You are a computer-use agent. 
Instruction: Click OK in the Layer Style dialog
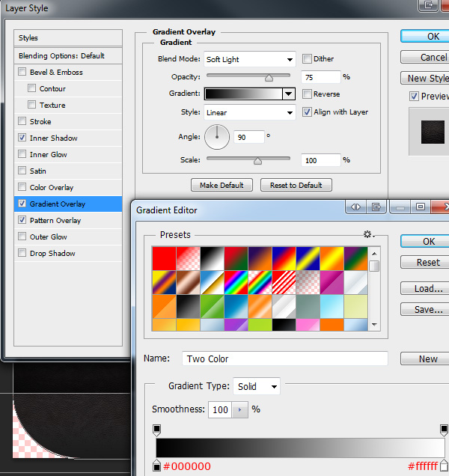(x=425, y=37)
